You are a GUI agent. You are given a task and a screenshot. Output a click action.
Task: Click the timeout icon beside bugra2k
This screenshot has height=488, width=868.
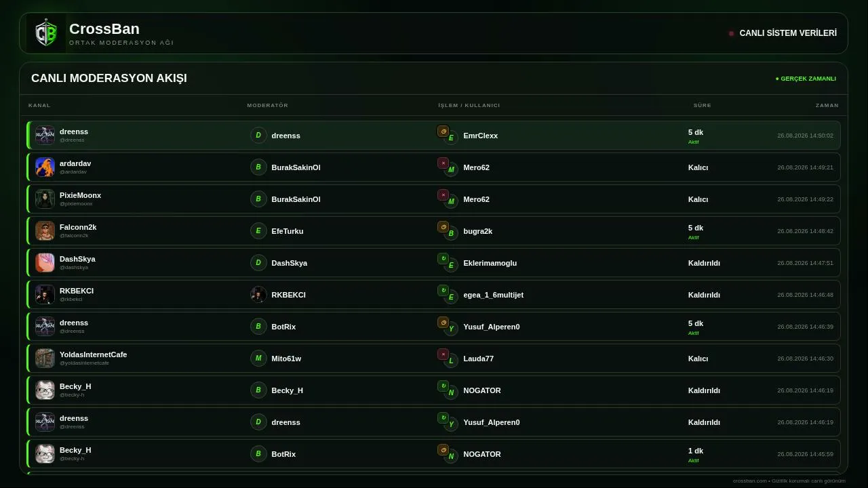point(443,226)
